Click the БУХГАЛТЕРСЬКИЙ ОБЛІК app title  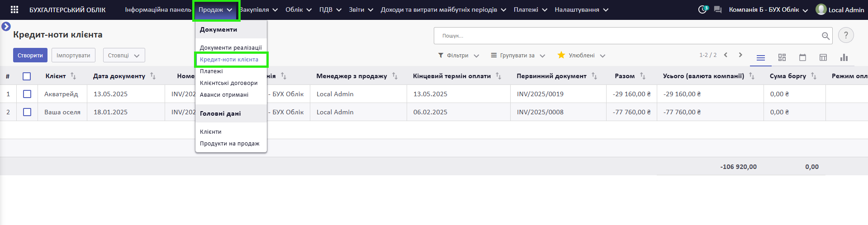tap(67, 9)
